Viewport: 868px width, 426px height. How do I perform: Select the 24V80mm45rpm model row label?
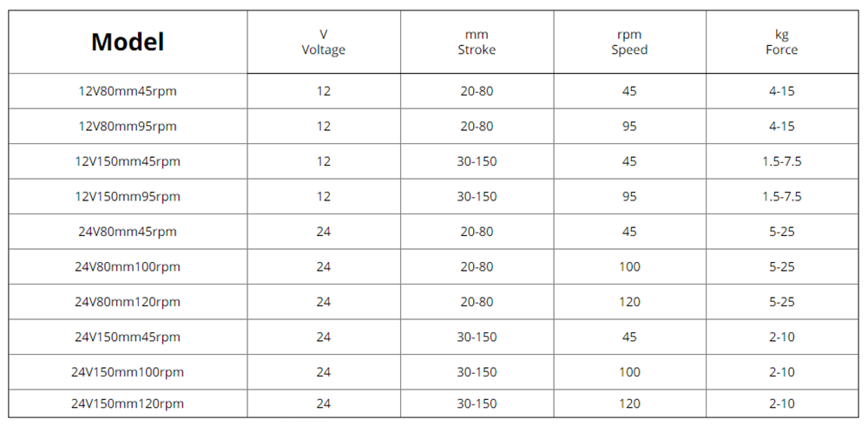coord(128,232)
